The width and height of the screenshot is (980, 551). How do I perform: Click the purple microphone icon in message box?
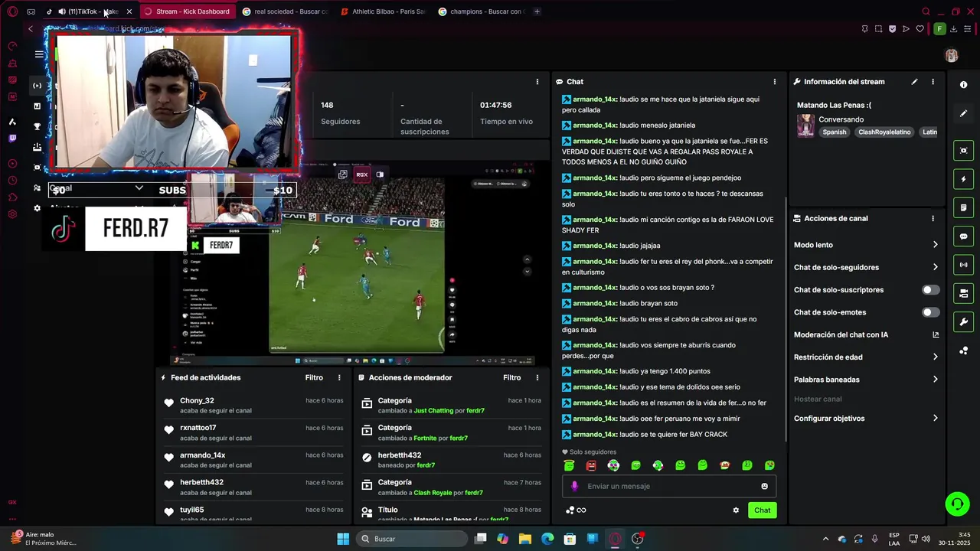575,486
